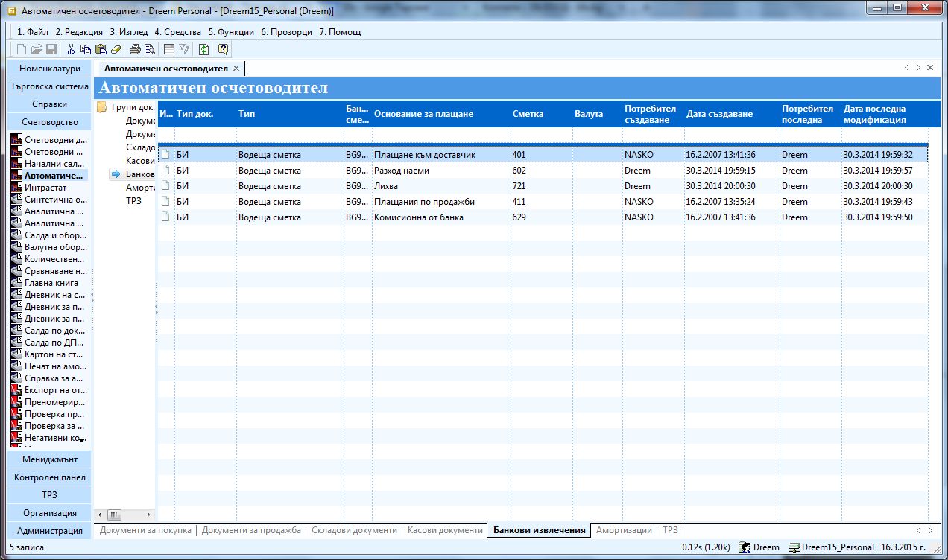Open the 4. Средства menu
Viewport: 948px width, 560px height.
point(177,32)
